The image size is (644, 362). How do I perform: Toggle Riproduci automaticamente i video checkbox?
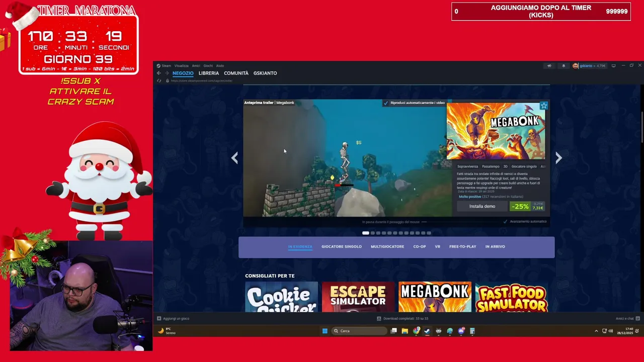[386, 103]
